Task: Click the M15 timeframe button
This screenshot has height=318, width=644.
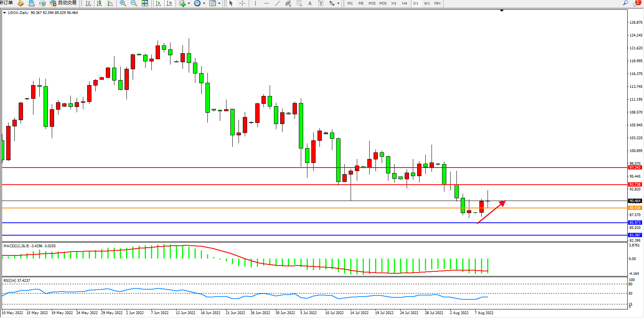Action: (372, 3)
